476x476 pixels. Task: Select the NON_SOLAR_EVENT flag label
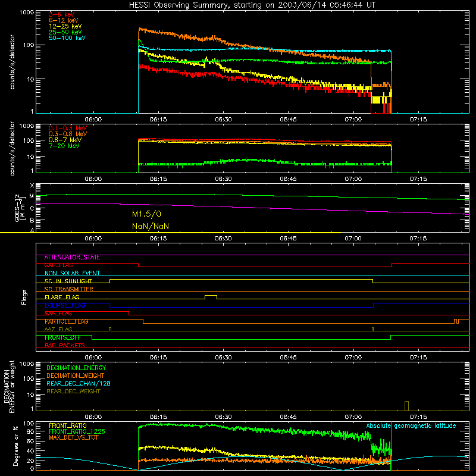coord(72,273)
